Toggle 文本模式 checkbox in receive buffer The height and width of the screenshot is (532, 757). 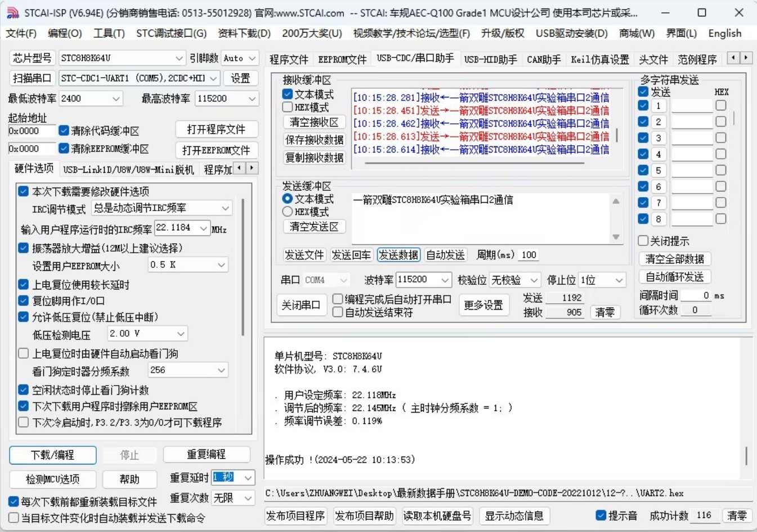[288, 94]
